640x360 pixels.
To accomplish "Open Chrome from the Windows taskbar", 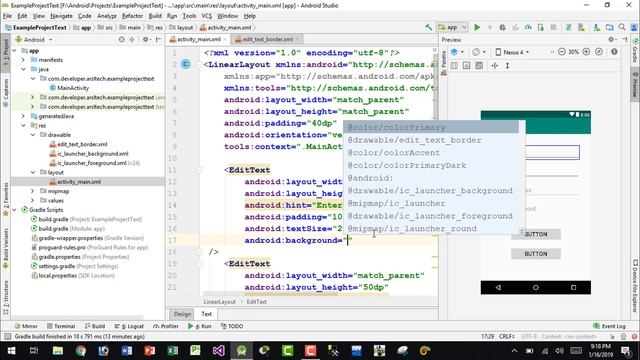I will (x=80, y=351).
